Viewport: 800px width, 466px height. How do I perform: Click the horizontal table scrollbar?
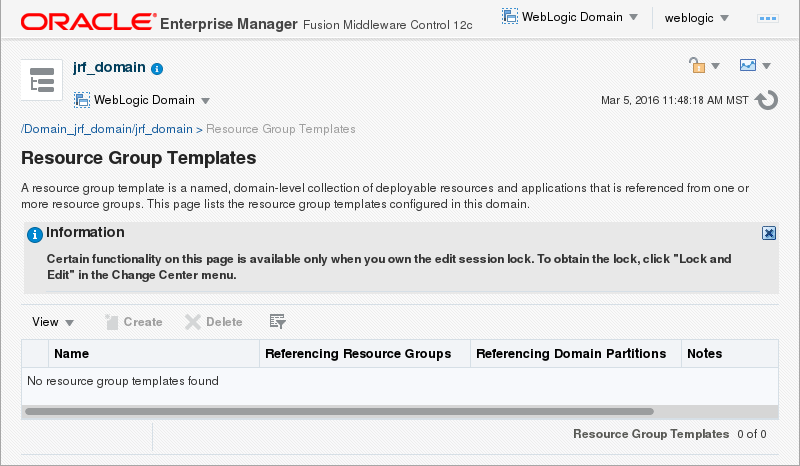tap(340, 411)
